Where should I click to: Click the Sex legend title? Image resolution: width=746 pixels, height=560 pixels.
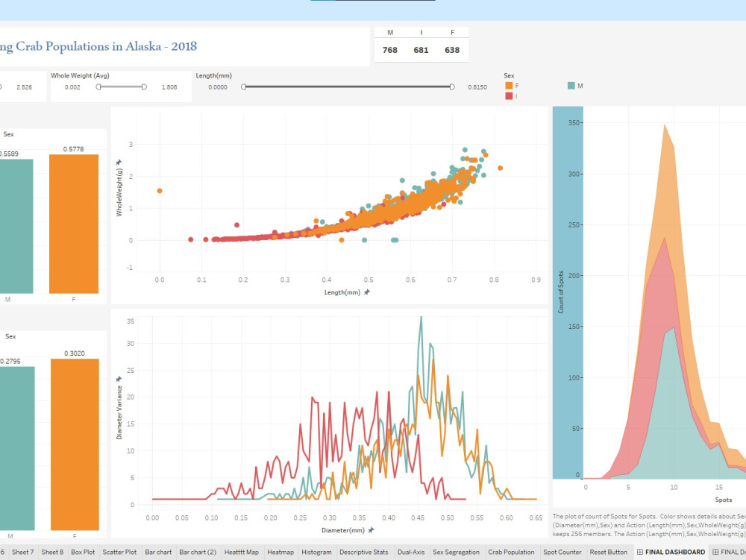pos(509,75)
